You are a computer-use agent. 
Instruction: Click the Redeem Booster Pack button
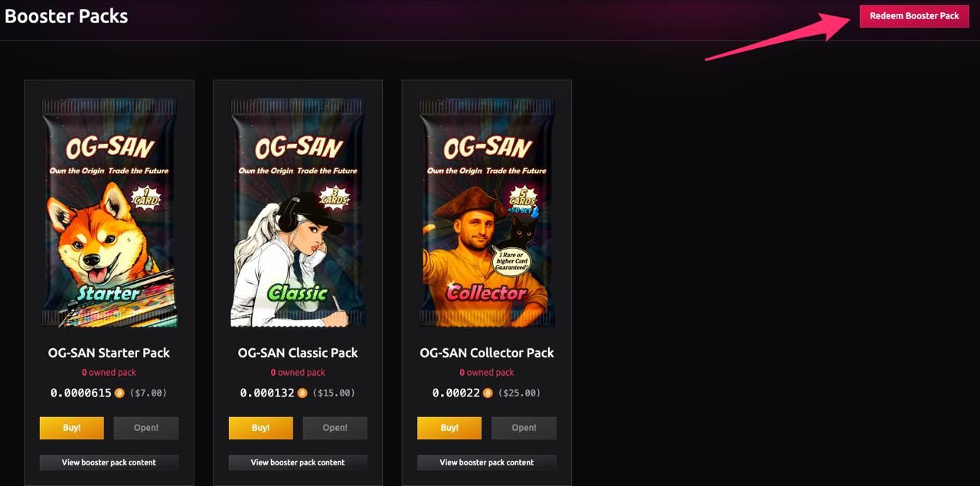coord(914,16)
